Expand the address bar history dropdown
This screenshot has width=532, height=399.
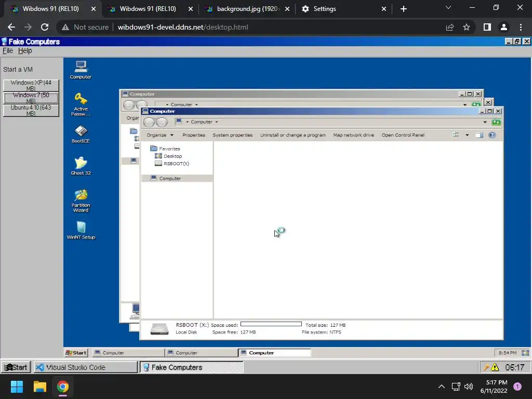[x=485, y=122]
